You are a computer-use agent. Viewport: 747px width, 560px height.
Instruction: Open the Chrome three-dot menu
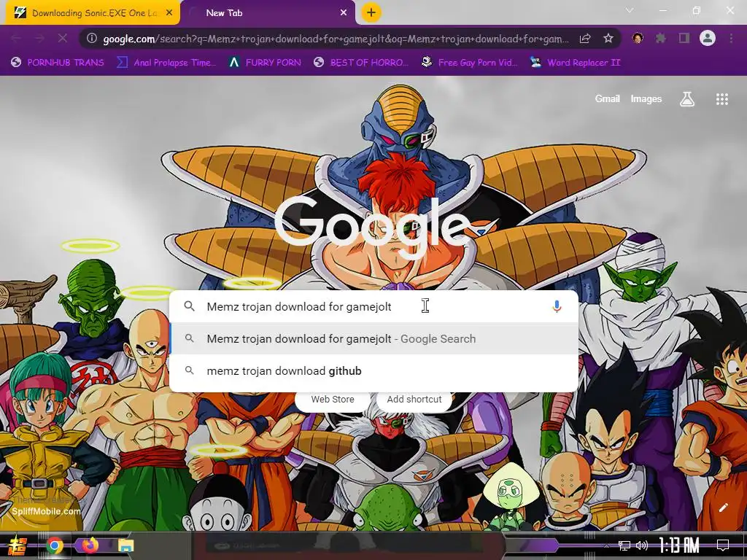pyautogui.click(x=731, y=39)
